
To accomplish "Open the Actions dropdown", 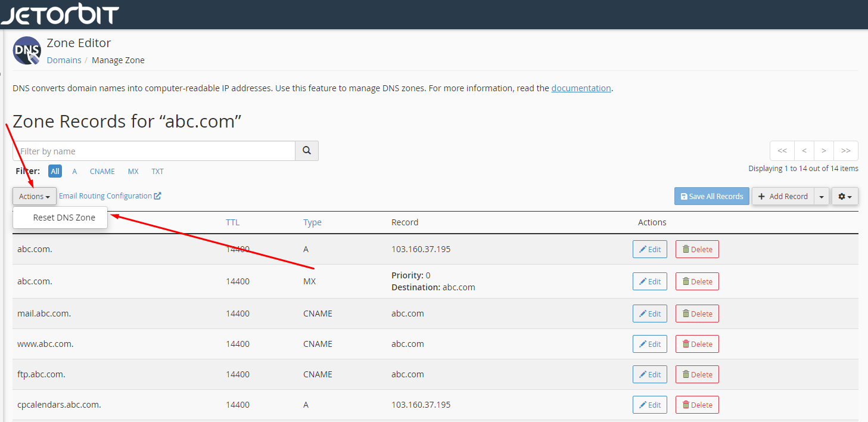I will 33,196.
